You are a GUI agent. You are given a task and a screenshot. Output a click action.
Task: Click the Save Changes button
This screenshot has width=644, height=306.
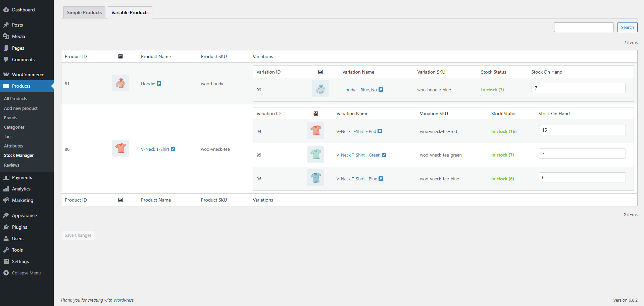click(78, 235)
